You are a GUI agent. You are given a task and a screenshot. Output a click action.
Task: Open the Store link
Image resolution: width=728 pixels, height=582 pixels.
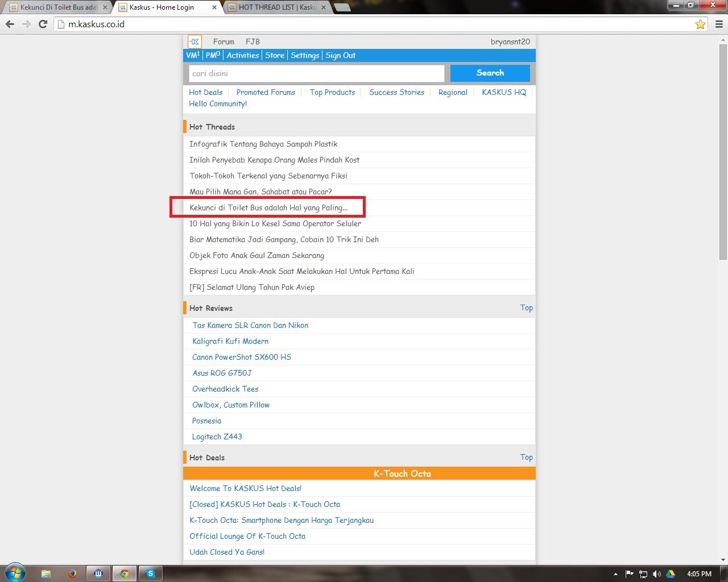275,55
